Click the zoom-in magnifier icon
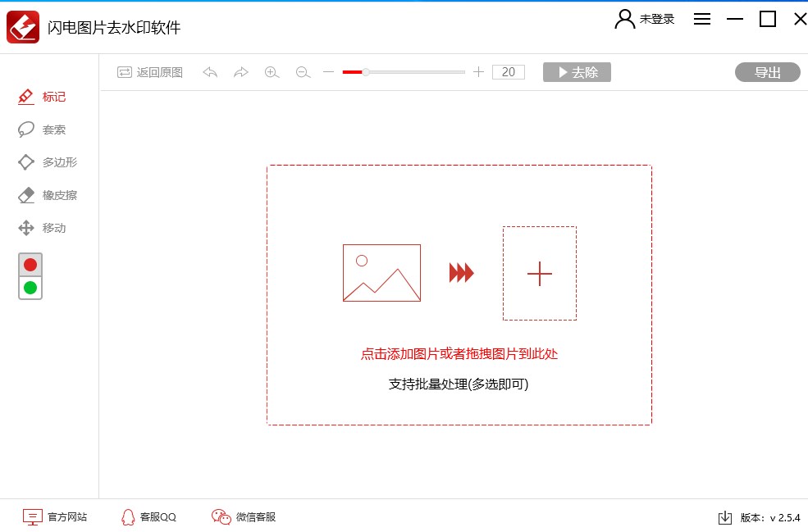 click(x=272, y=72)
